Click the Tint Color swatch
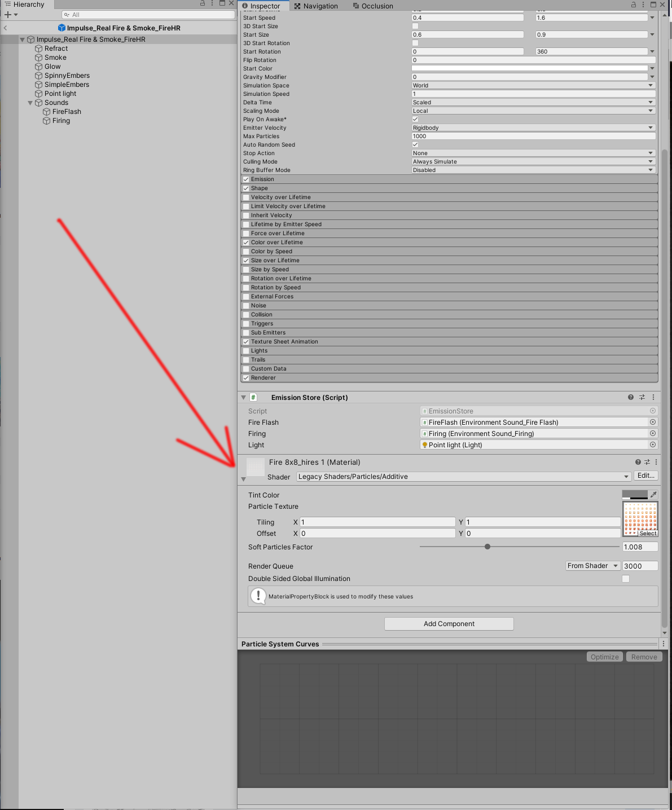The height and width of the screenshot is (810, 672). (634, 494)
